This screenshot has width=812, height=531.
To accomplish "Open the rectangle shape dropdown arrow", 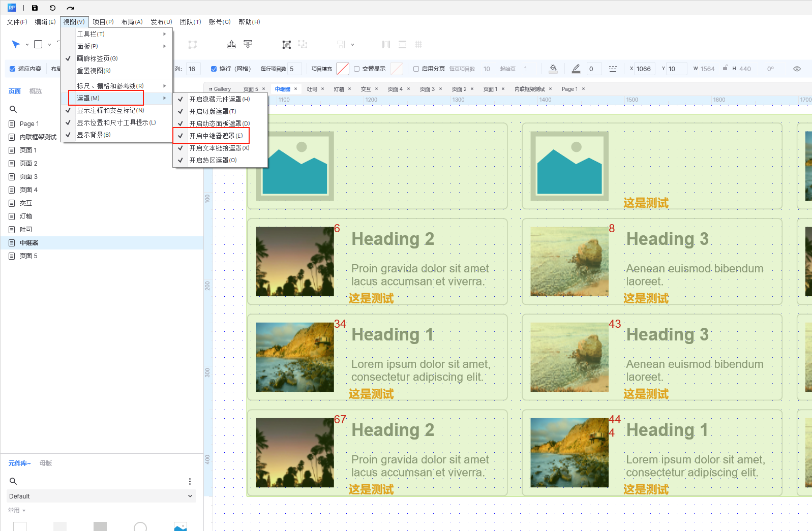I will 49,45.
